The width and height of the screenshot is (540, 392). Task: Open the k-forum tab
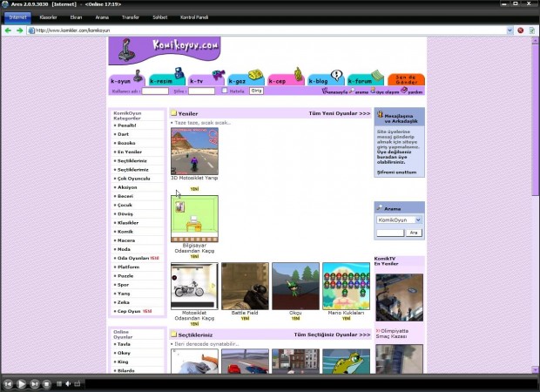(x=366, y=78)
